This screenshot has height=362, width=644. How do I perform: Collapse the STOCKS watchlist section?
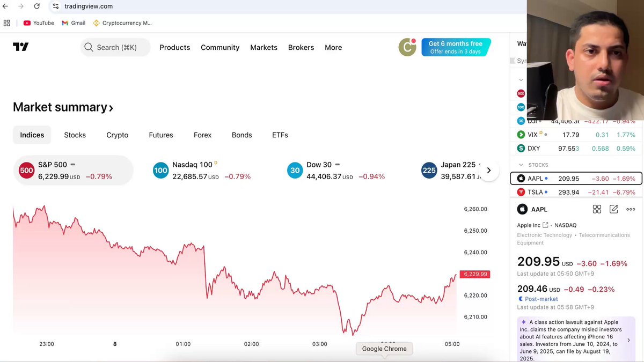coord(521,165)
